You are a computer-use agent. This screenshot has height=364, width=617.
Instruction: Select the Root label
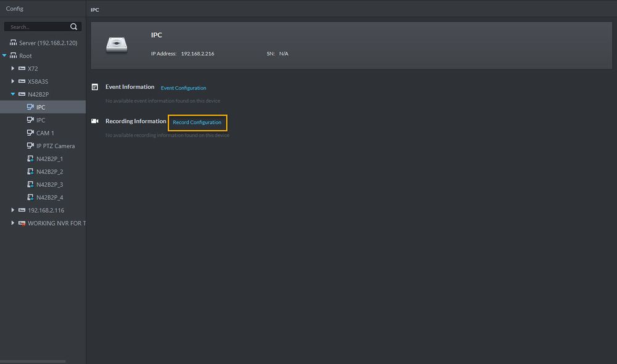25,56
